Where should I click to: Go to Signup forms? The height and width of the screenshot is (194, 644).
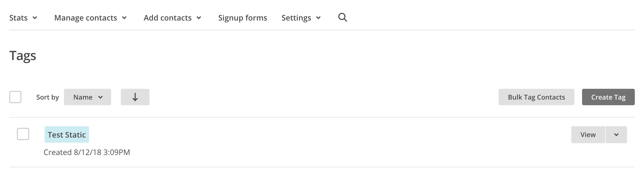click(x=243, y=18)
